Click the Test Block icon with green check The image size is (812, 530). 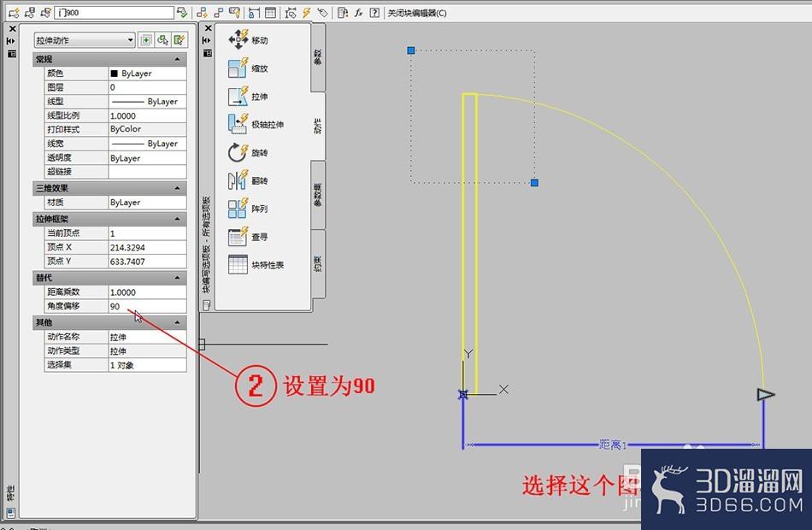tap(182, 13)
